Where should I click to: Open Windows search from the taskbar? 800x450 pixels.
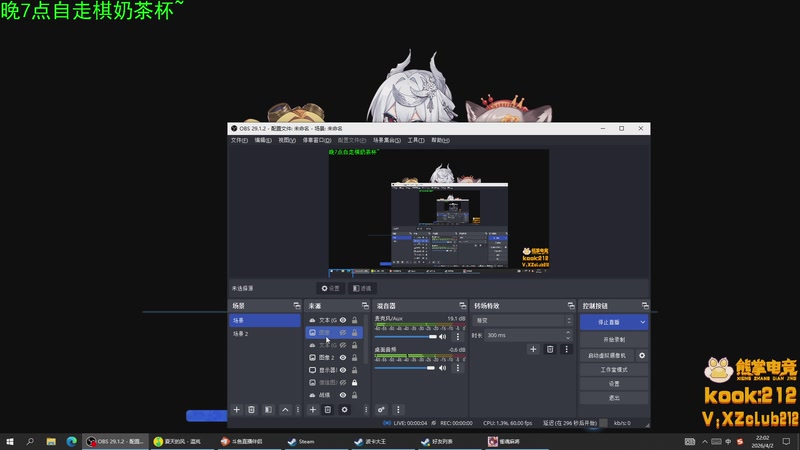[30, 441]
